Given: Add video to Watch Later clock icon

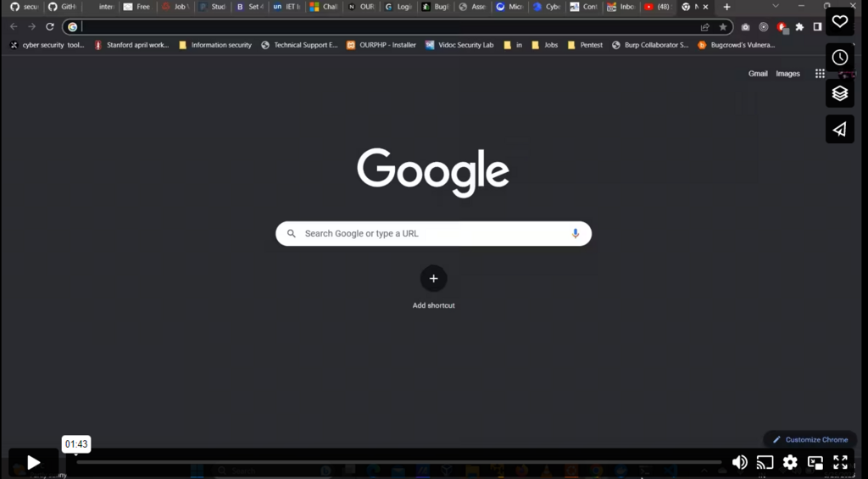Looking at the screenshot, I should click(x=840, y=57).
